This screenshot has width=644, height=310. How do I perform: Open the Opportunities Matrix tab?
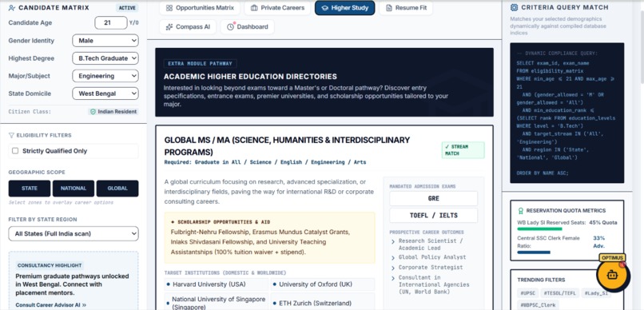point(200,8)
